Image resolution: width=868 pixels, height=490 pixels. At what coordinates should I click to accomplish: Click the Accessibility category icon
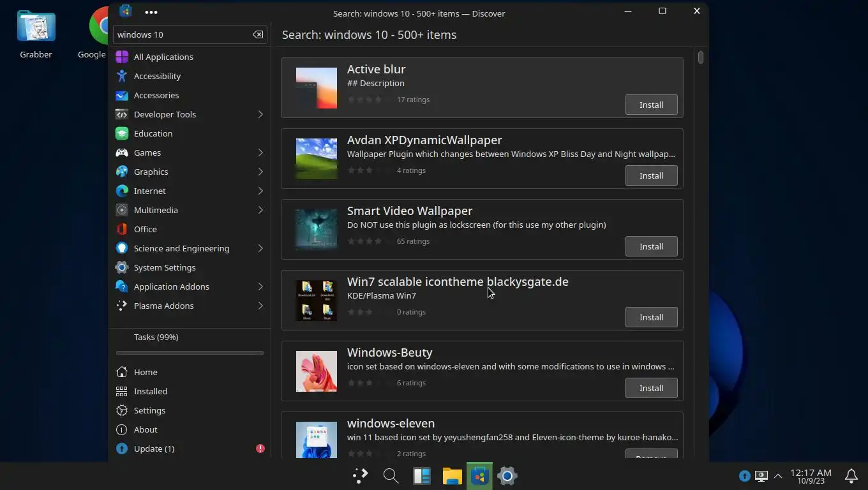click(x=122, y=76)
